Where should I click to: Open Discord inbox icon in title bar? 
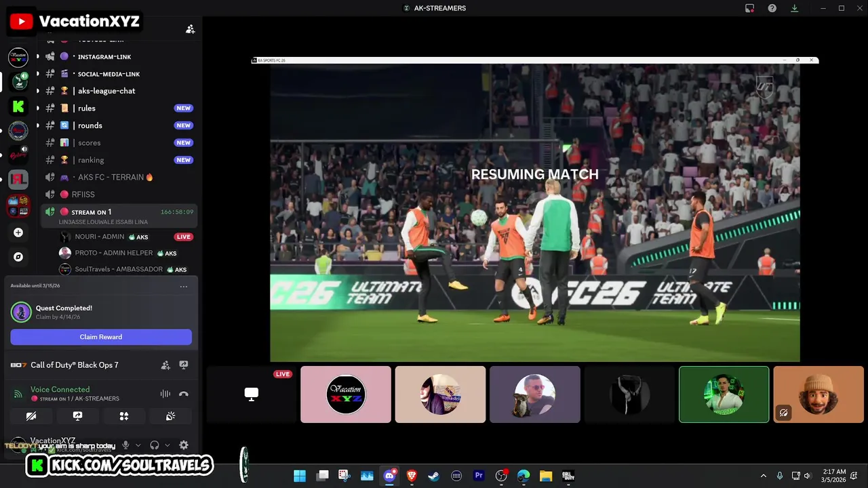click(749, 8)
